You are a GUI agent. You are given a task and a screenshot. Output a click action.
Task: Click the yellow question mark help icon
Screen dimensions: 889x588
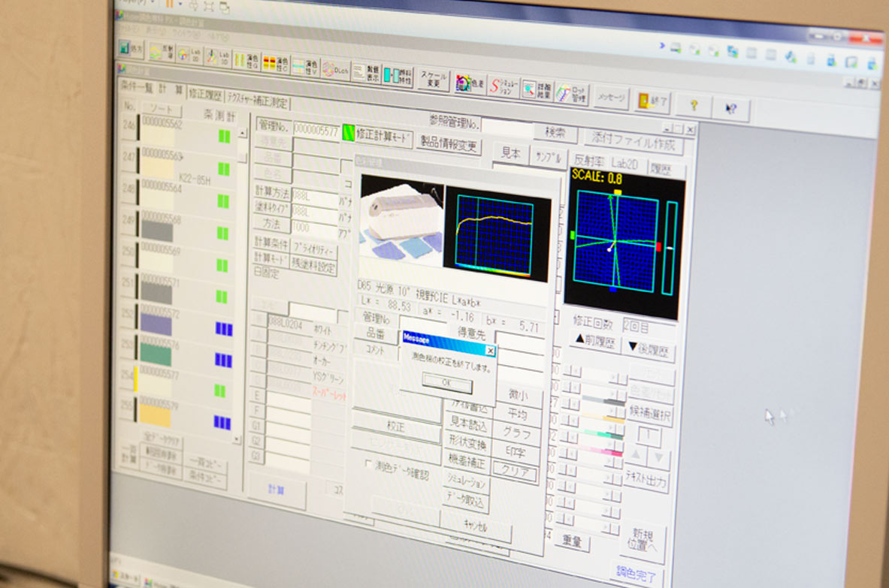click(x=694, y=106)
